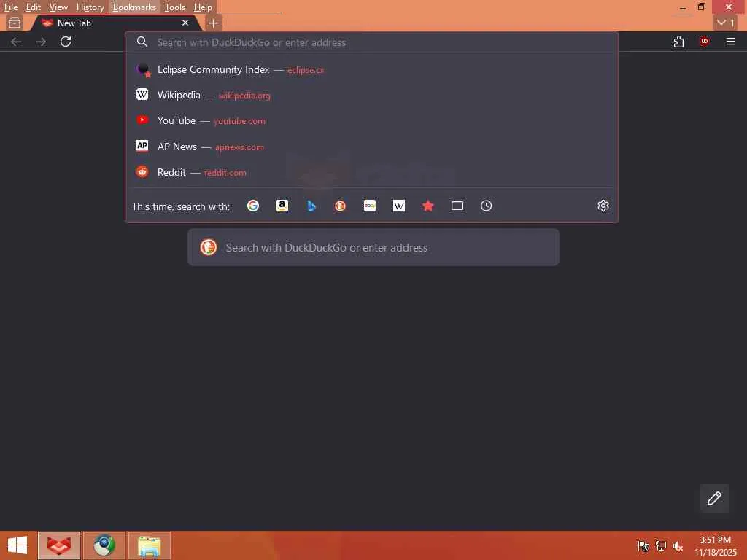Search this time with eBay
Image resolution: width=747 pixels, height=560 pixels.
coord(370,206)
